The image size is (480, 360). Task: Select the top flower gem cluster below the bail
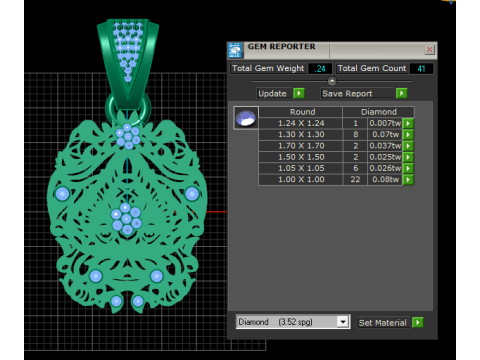coord(128,137)
